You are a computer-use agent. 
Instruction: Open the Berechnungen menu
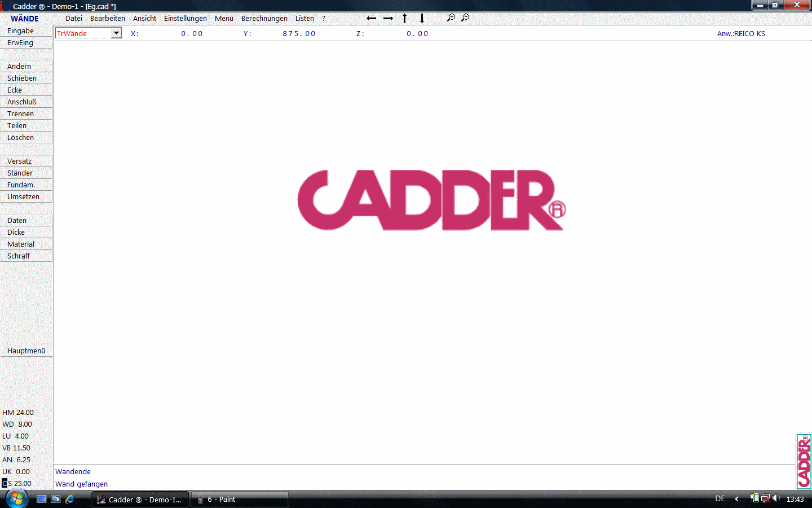(x=264, y=19)
